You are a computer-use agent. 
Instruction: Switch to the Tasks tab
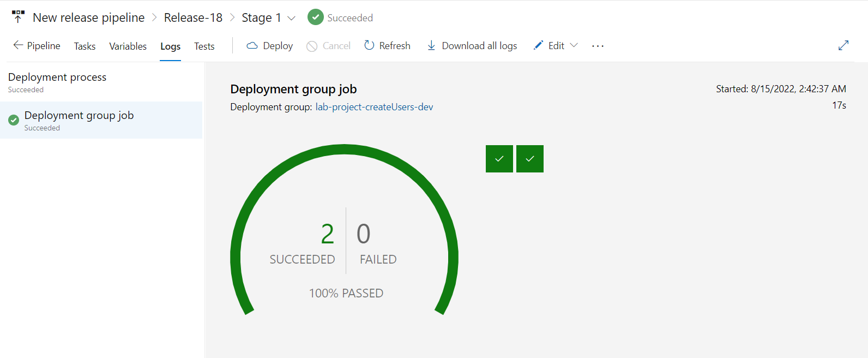[x=85, y=46]
